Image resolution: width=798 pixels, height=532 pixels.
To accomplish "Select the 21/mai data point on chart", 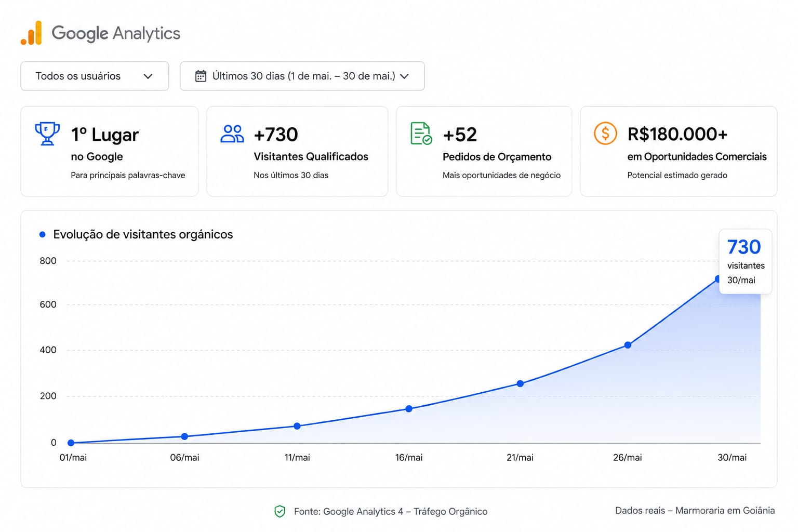I will (520, 384).
